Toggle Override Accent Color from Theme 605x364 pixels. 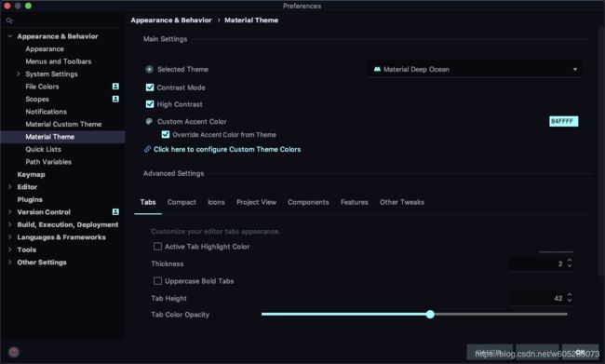coord(166,134)
